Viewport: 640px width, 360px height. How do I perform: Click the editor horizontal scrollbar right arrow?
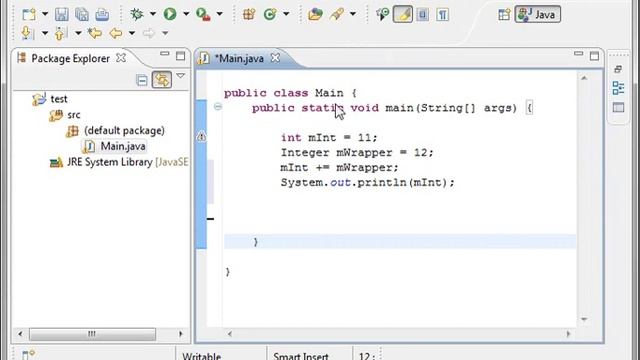568,333
